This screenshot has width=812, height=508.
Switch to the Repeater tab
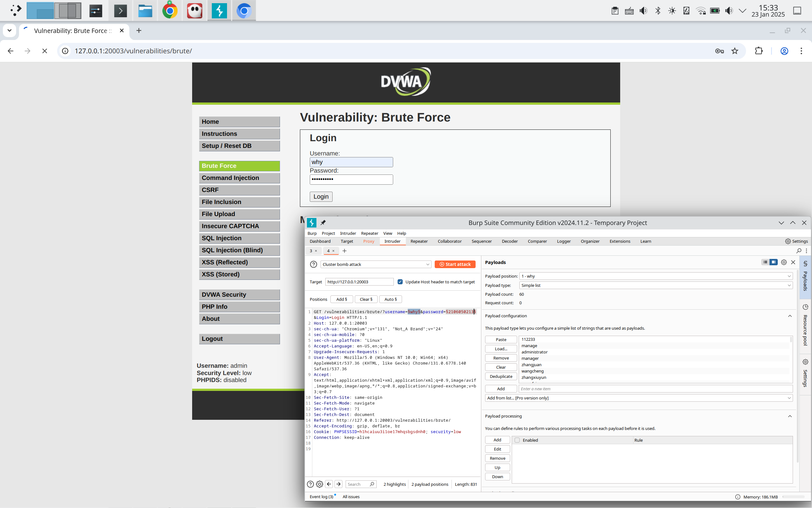(x=419, y=241)
